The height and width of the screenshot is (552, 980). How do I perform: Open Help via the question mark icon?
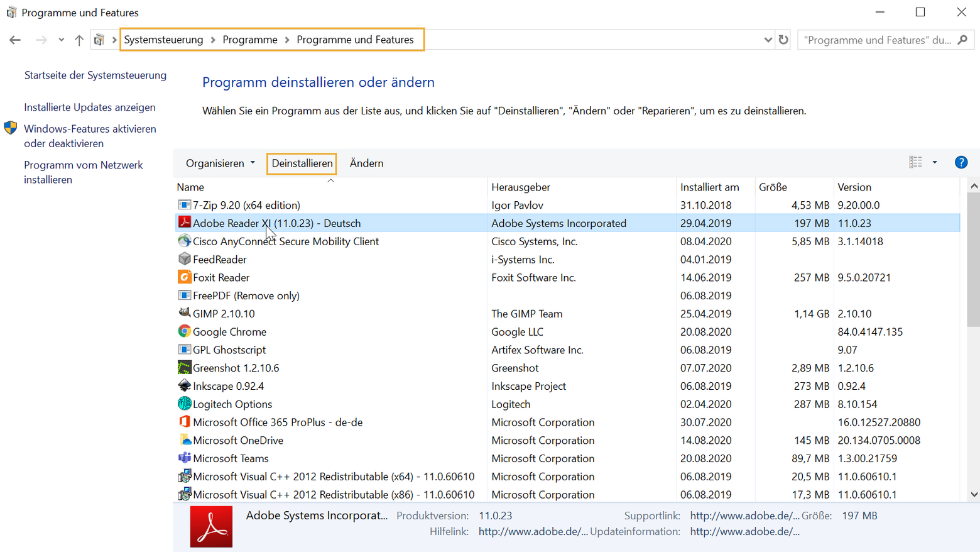point(961,162)
